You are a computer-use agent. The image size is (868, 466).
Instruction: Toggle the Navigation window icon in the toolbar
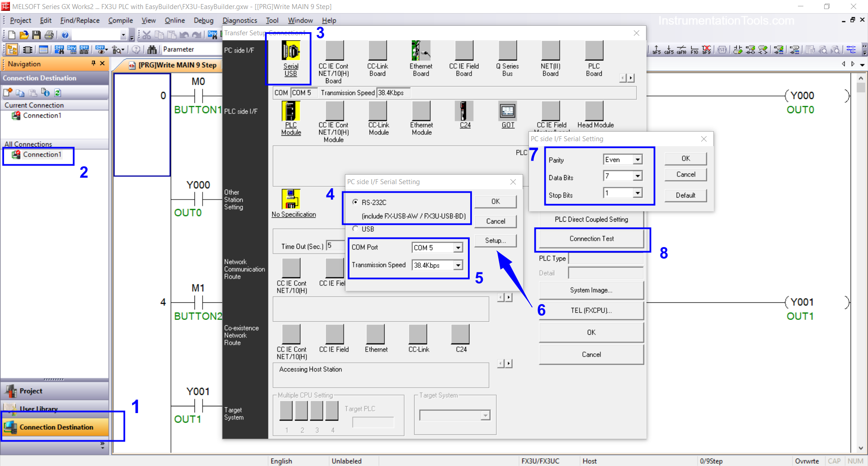point(12,49)
